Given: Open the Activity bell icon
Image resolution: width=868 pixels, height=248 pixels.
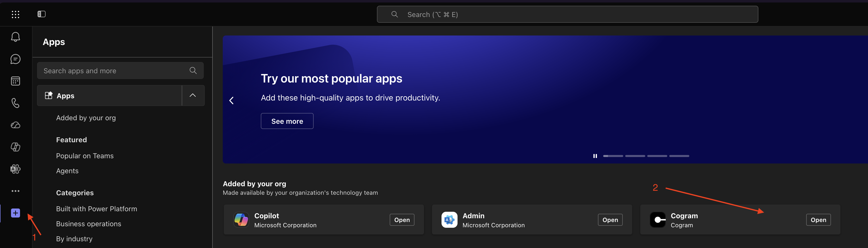Looking at the screenshot, I should coord(16,37).
